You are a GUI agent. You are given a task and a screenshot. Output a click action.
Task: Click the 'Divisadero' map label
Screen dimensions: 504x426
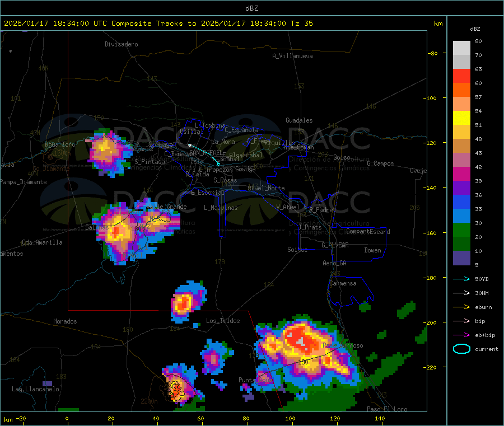coord(121,44)
